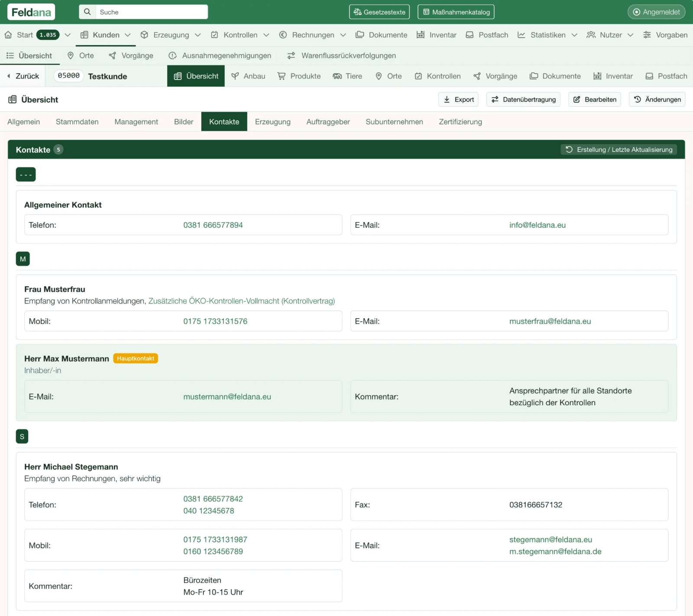Open the Maßnahmenkatalog

tap(456, 12)
